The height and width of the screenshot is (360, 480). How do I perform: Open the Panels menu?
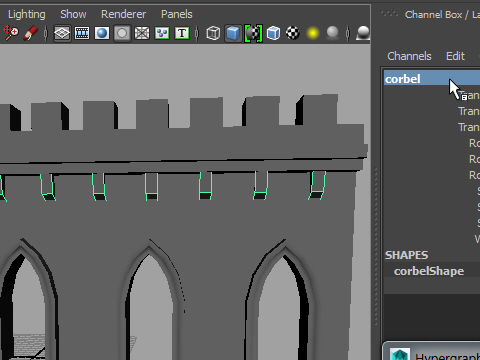click(x=177, y=14)
